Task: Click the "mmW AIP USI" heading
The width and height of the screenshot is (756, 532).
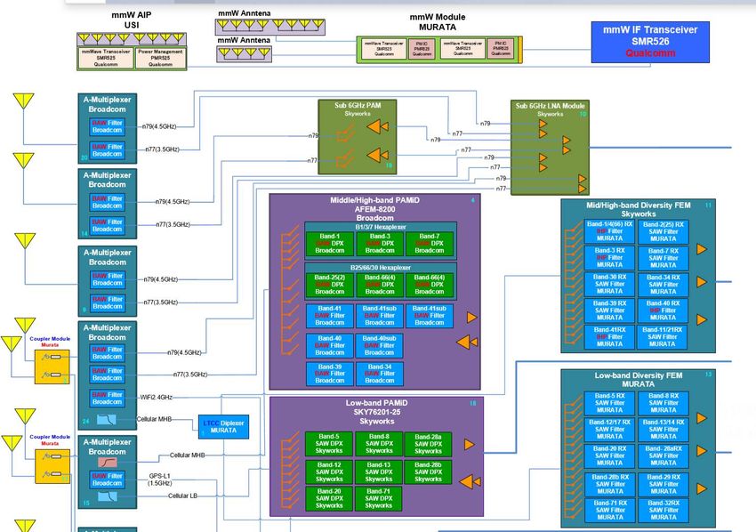Action: click(x=132, y=20)
